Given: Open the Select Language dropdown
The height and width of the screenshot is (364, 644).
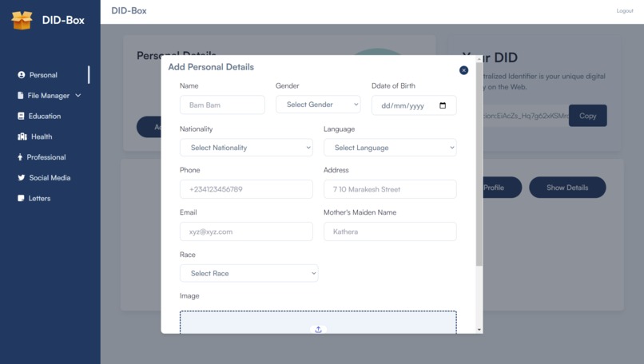Looking at the screenshot, I should tap(390, 148).
